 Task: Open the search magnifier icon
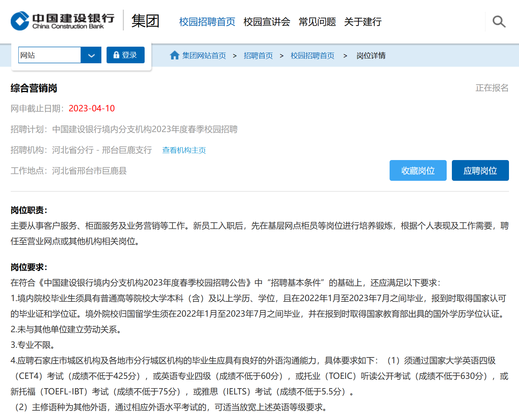pos(499,21)
